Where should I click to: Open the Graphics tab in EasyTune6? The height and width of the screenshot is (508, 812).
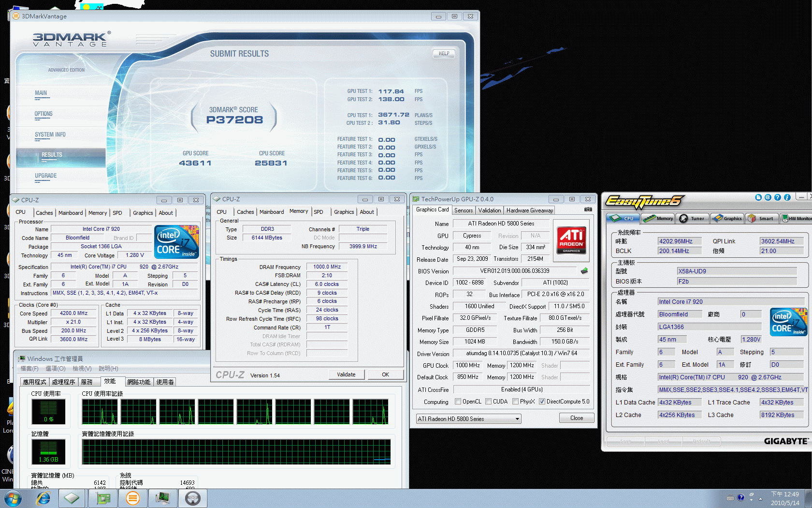pyautogui.click(x=727, y=219)
